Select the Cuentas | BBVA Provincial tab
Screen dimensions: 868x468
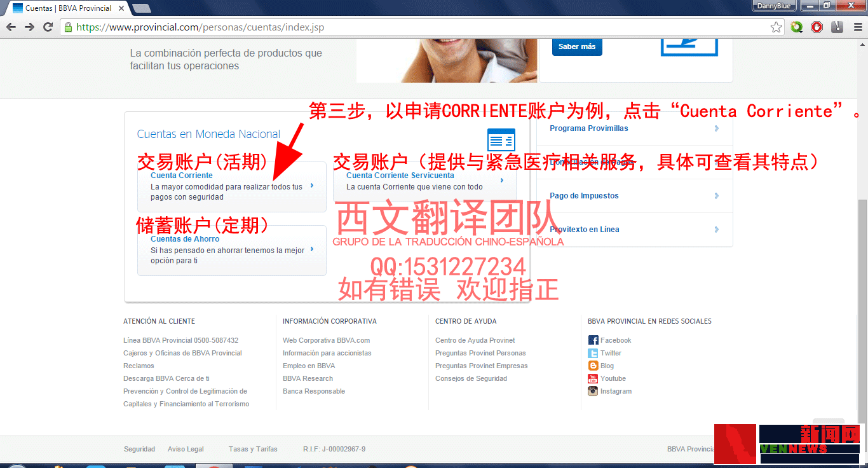[x=67, y=8]
